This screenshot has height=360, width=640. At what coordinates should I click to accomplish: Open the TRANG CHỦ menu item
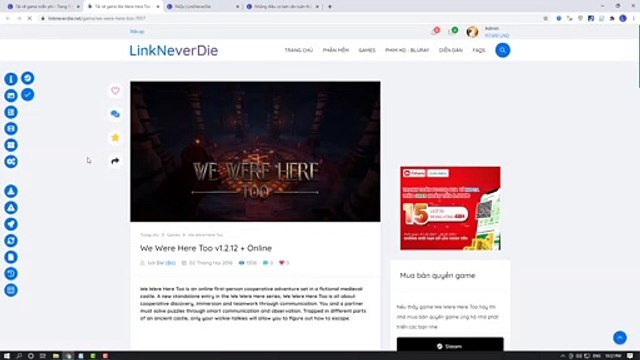point(299,50)
